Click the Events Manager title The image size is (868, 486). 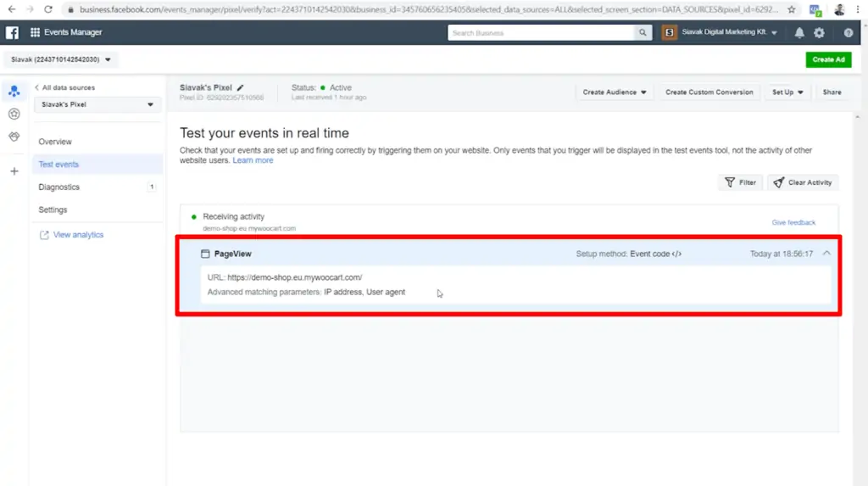pos(73,33)
